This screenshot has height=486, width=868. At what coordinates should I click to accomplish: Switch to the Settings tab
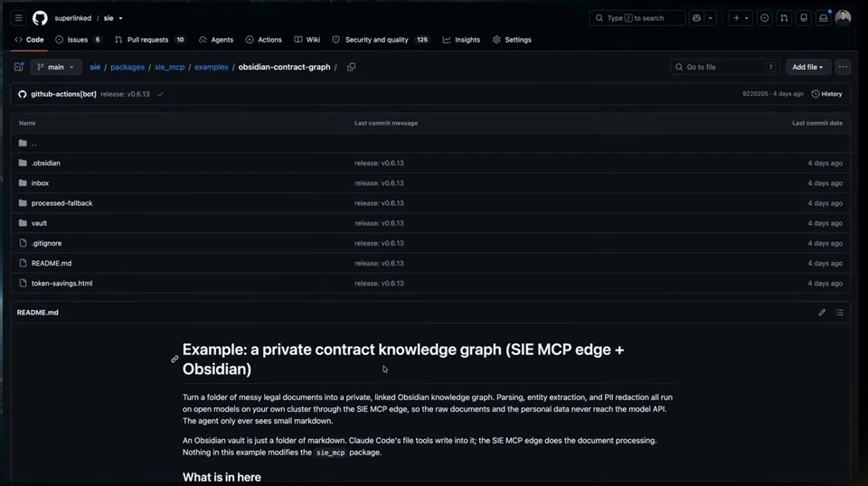(x=512, y=40)
